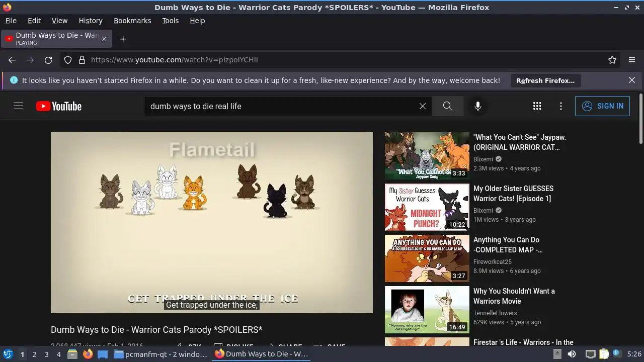Open Why You Shouldn't Want title
Screen dimensions: 644x362
point(514,296)
